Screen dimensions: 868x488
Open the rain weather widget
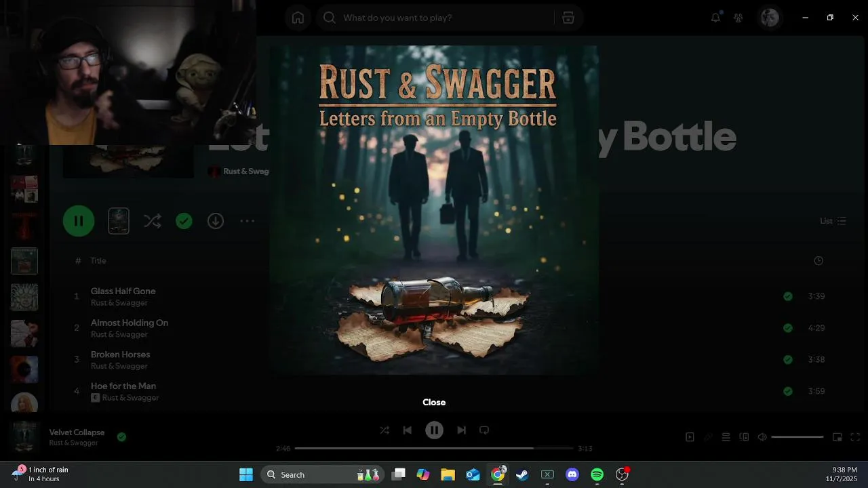(x=41, y=474)
